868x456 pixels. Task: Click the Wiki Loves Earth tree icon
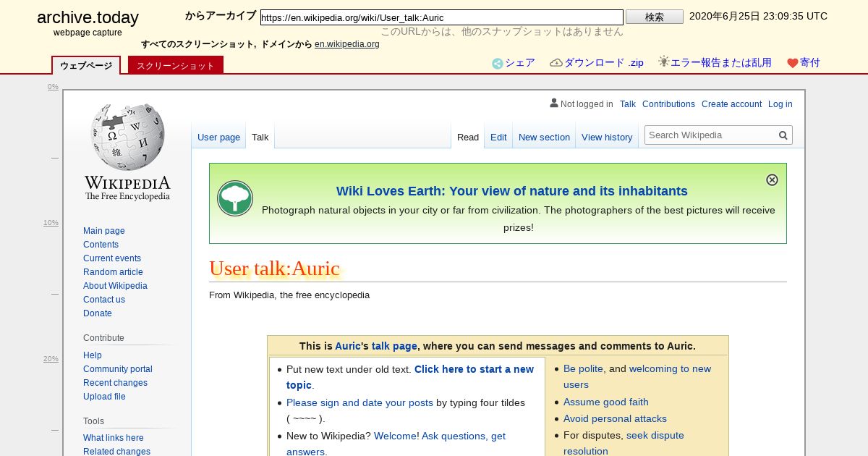[x=235, y=198]
